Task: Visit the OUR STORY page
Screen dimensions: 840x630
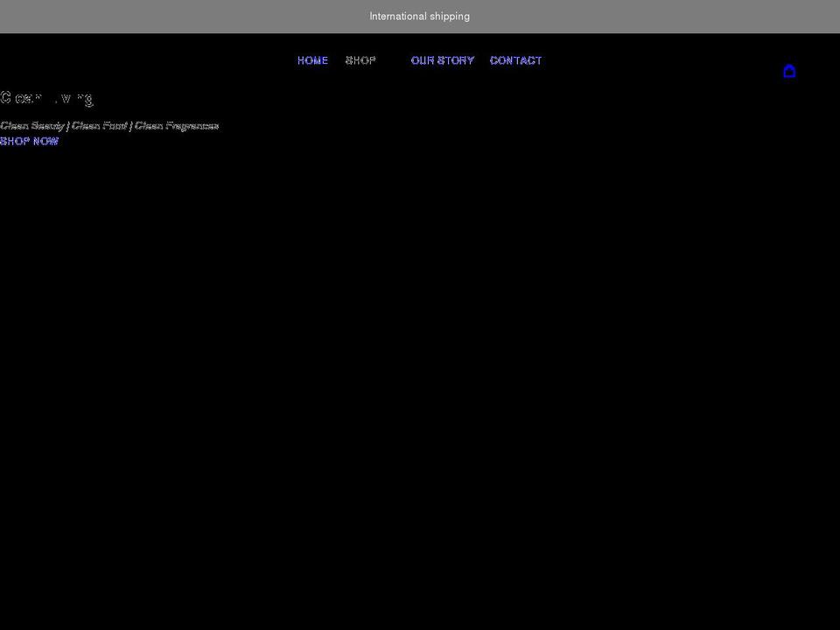Action: (x=443, y=60)
